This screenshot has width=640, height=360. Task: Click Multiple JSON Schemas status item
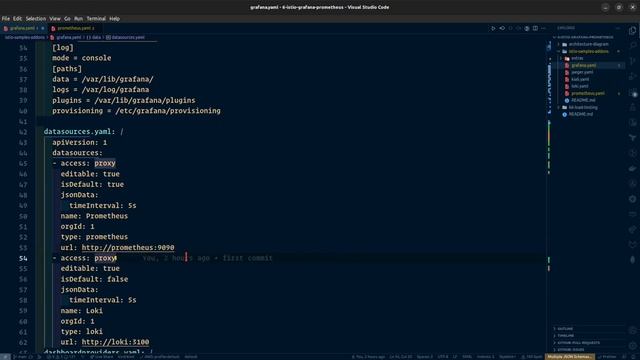point(570,356)
